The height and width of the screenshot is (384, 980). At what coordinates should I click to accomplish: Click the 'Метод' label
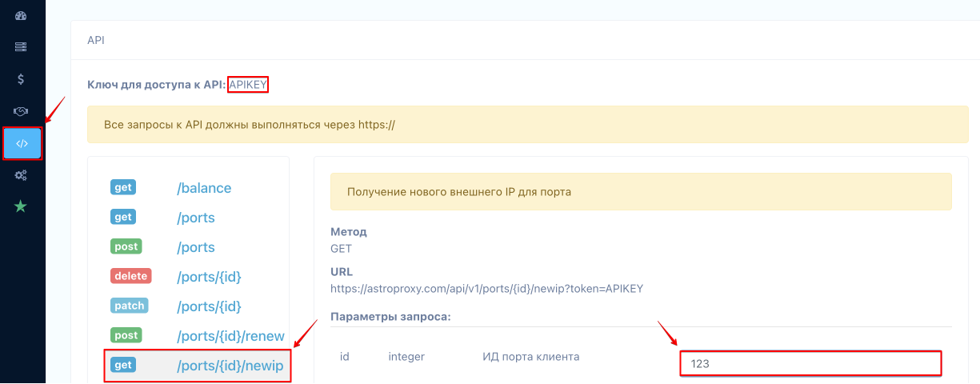click(x=349, y=232)
